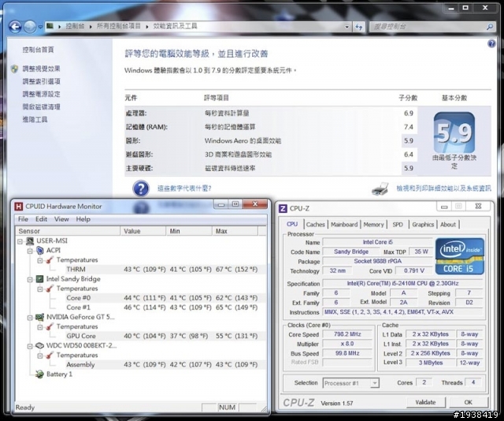Open File menu in Hardware Monitor

tap(23, 219)
